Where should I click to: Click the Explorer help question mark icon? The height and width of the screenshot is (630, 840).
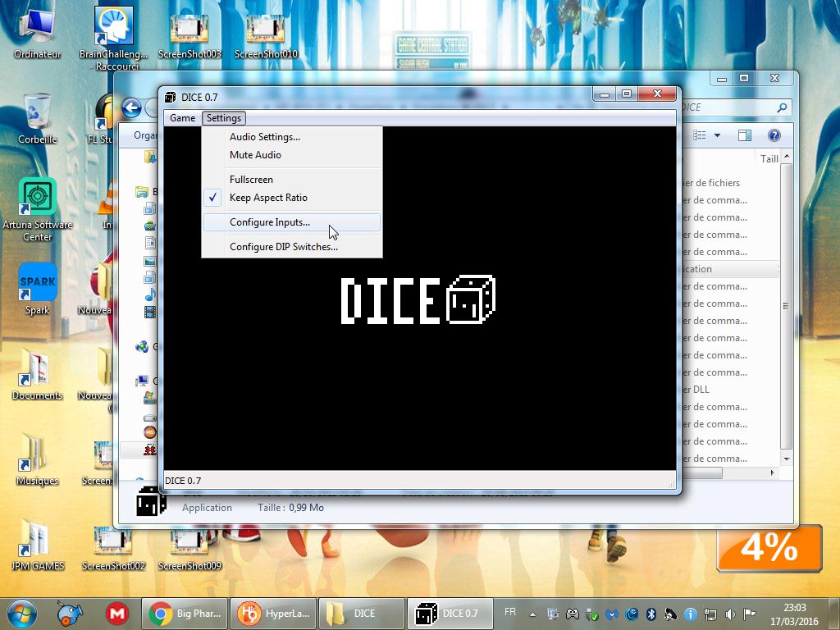(773, 135)
